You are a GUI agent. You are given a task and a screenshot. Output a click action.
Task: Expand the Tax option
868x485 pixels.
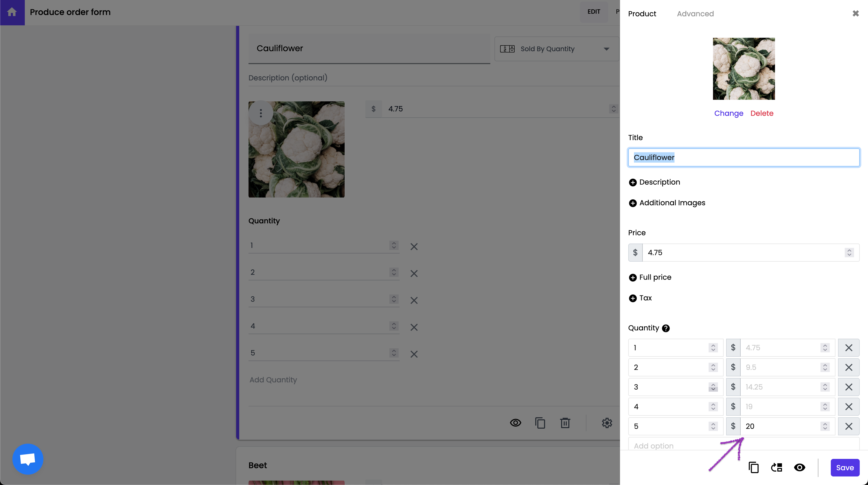click(640, 298)
